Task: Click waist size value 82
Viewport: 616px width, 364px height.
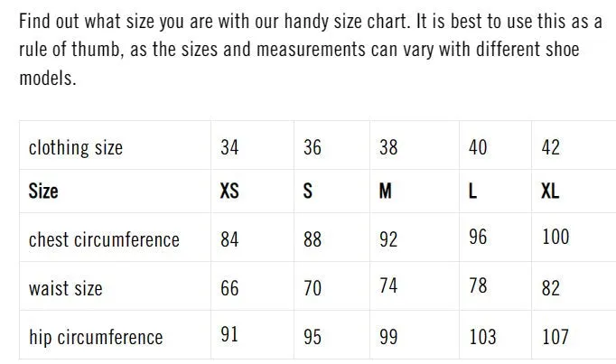Action: [550, 288]
